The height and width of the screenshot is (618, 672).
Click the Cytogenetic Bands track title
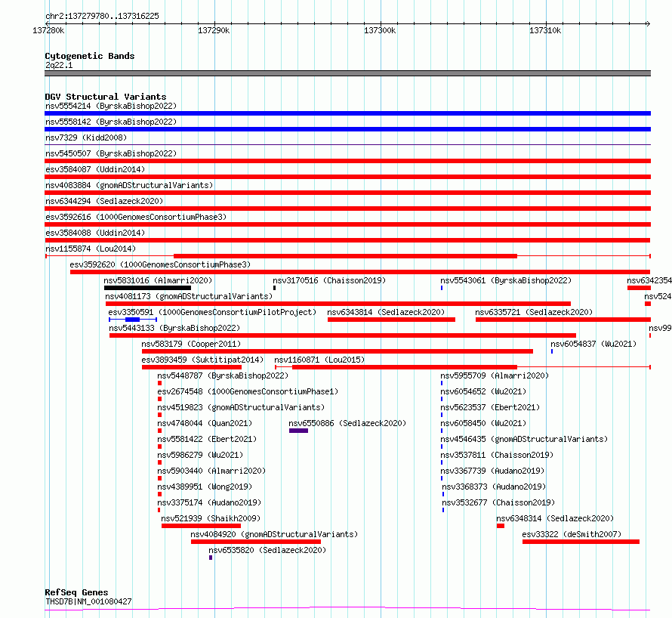90,56
